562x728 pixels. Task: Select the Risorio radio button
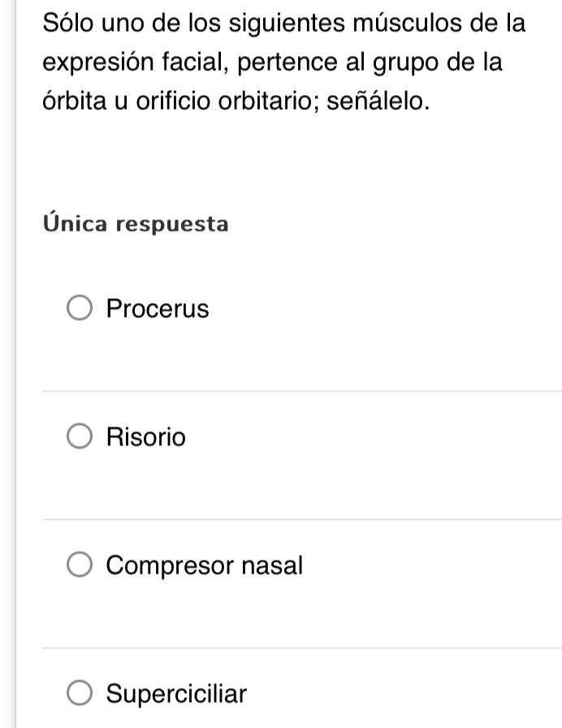click(x=80, y=437)
